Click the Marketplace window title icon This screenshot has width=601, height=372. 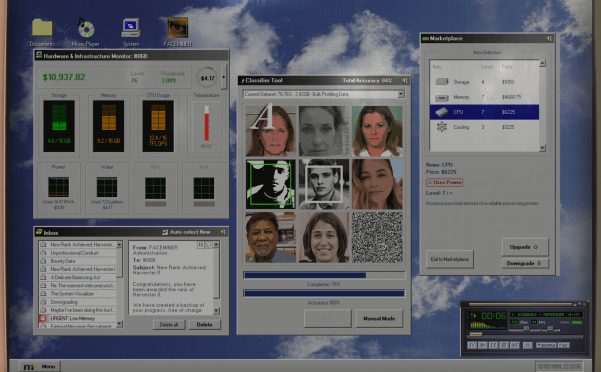click(425, 38)
